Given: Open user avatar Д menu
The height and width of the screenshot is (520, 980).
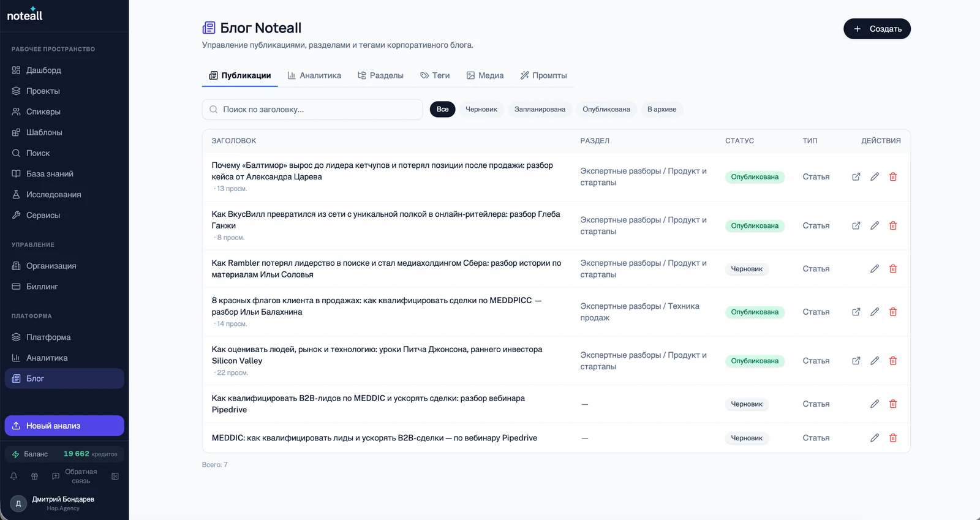Looking at the screenshot, I should [18, 504].
